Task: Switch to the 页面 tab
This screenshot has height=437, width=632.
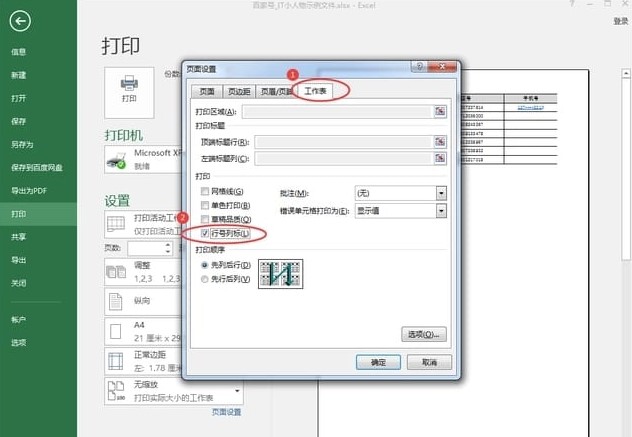Action: pos(207,92)
